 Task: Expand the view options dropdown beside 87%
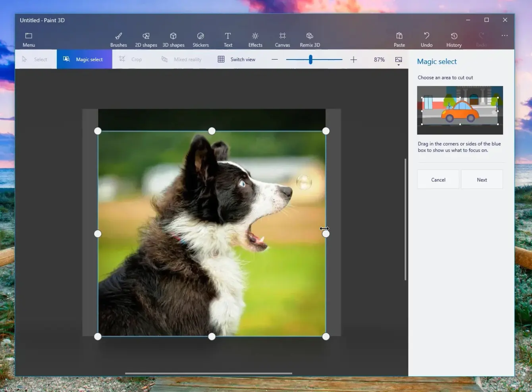399,60
